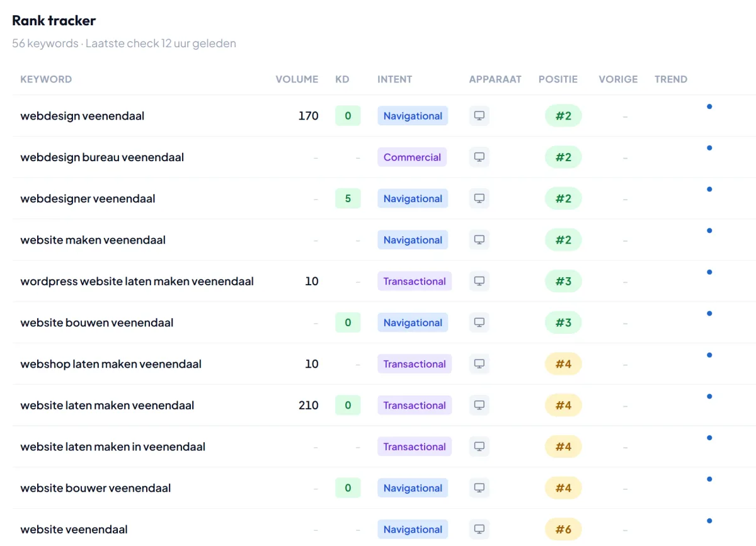Sort by TREND column header
The width and height of the screenshot is (756, 546).
[x=671, y=79]
